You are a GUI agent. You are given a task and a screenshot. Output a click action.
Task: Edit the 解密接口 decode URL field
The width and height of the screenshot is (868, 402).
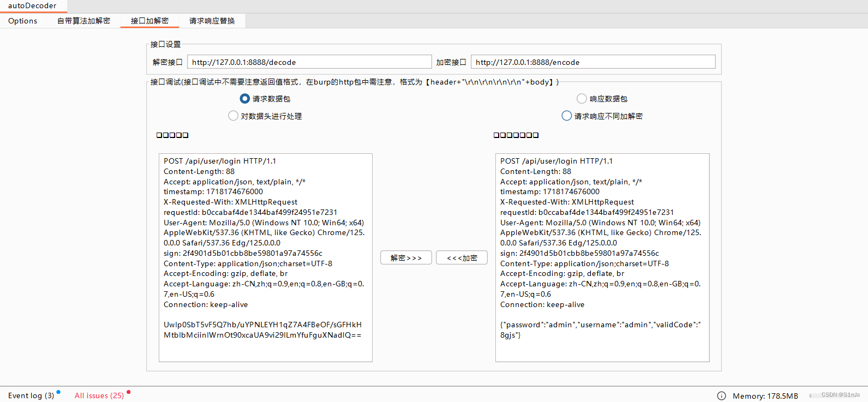(x=309, y=62)
